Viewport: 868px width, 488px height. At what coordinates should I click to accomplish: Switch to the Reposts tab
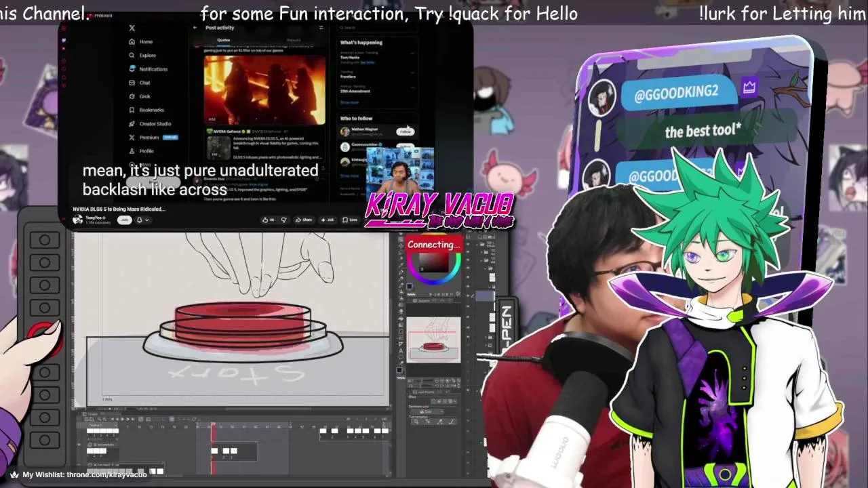tap(294, 40)
